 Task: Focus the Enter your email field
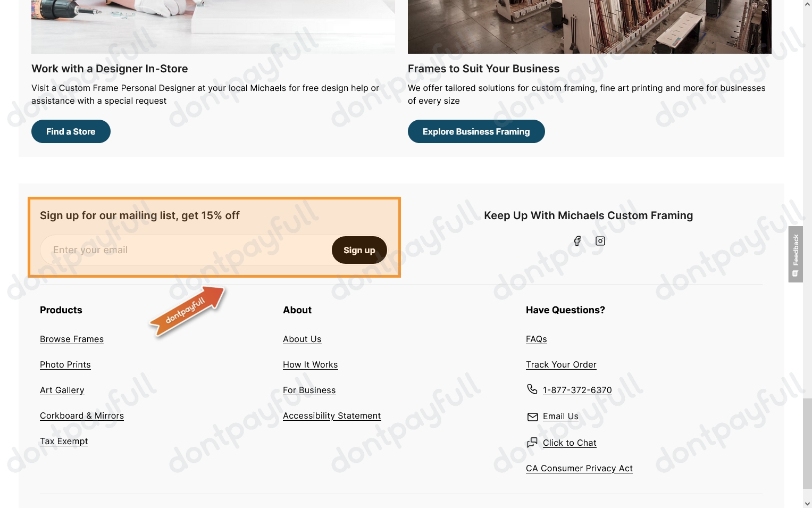click(186, 250)
